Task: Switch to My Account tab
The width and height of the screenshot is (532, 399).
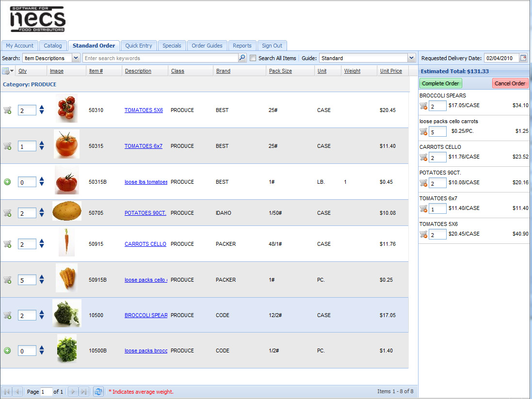Action: [x=20, y=46]
